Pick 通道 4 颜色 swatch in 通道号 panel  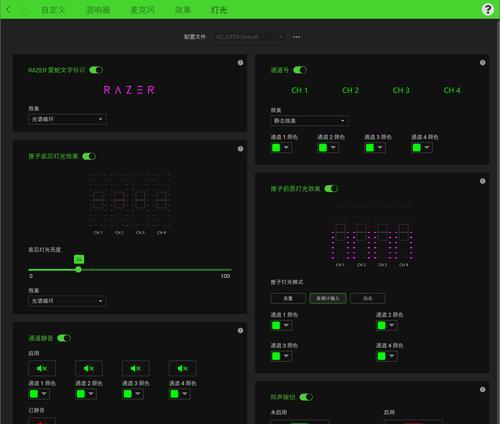tap(417, 147)
